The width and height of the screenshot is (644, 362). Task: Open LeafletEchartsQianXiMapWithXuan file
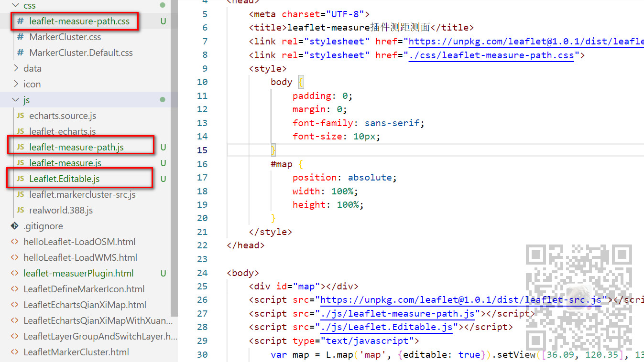coord(98,320)
